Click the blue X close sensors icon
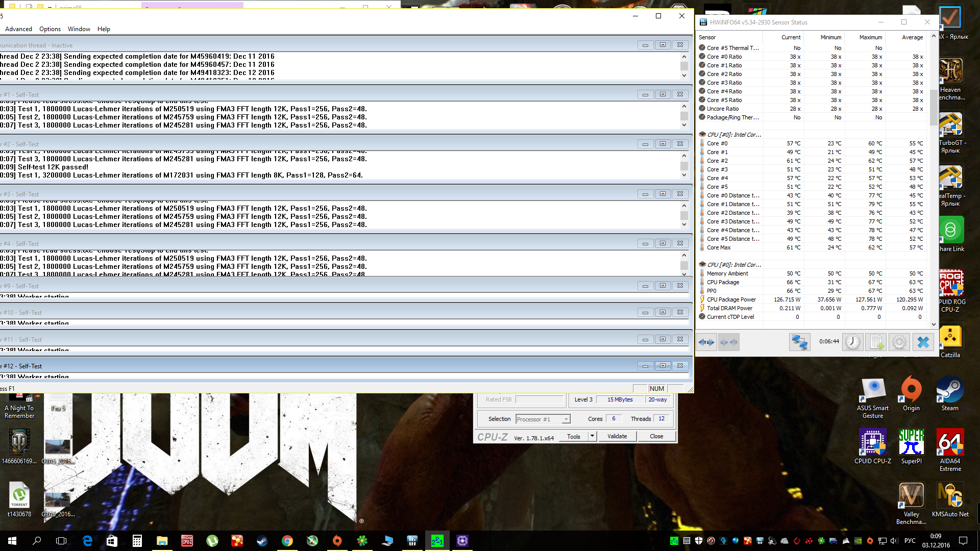The image size is (980, 551). pyautogui.click(x=923, y=342)
